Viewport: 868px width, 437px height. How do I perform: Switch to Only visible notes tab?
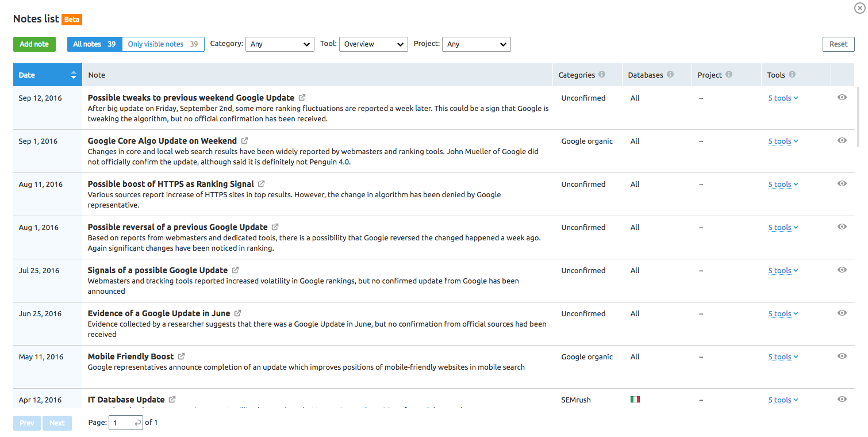pyautogui.click(x=163, y=44)
